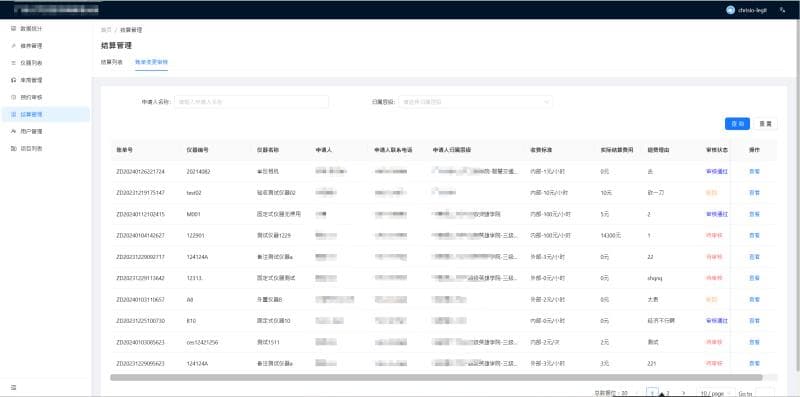
Task: Switch to the 结算列表 tab
Action: [111, 62]
